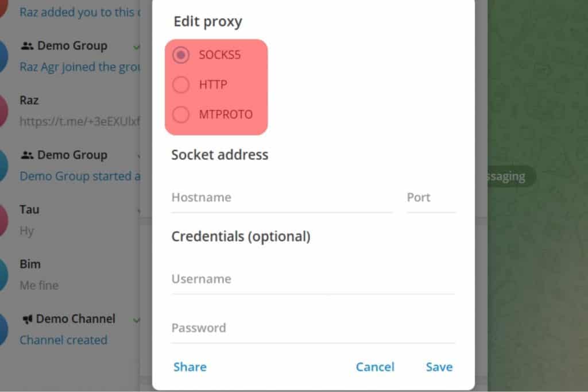Select the SOCKS5 proxy type
Image resolution: width=588 pixels, height=392 pixels.
pyautogui.click(x=181, y=55)
